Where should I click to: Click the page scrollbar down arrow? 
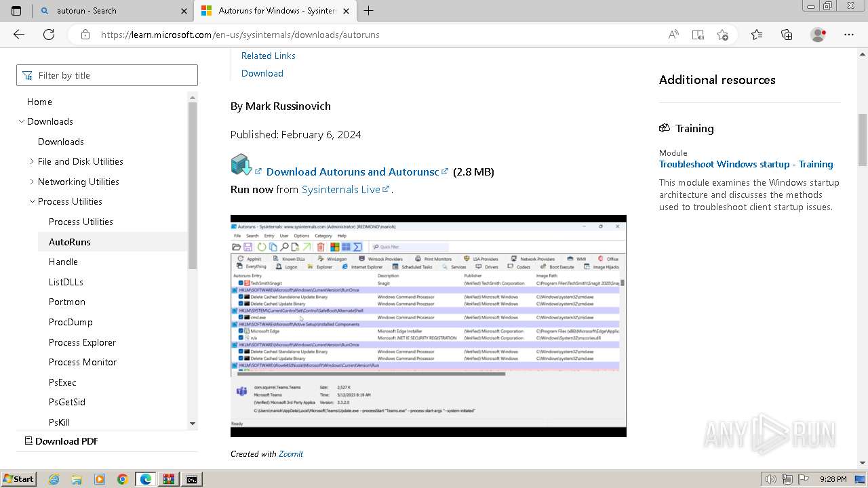[x=863, y=464]
